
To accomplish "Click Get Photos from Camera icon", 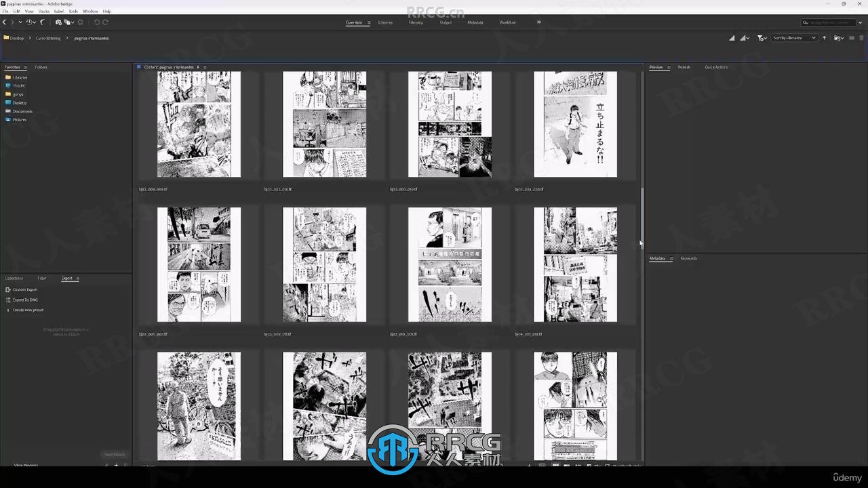I will pyautogui.click(x=58, y=22).
